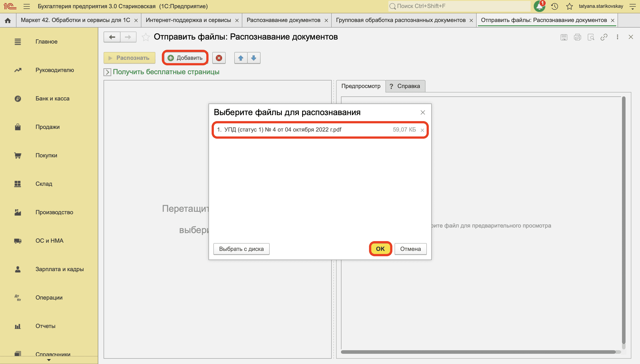640x364 pixels.
Task: Go to the home page tab
Action: [8, 20]
